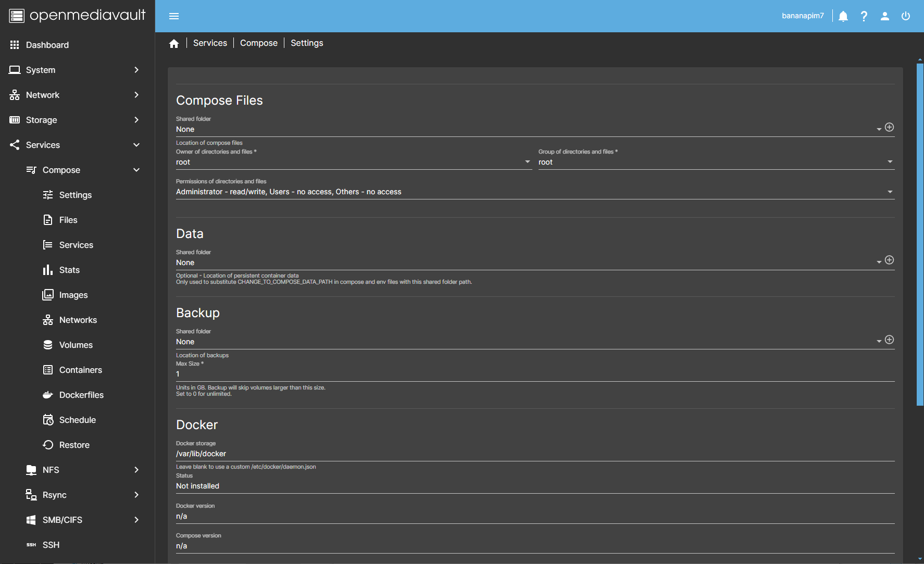The width and height of the screenshot is (924, 564).
Task: Click Compose breadcrumb link
Action: point(259,43)
